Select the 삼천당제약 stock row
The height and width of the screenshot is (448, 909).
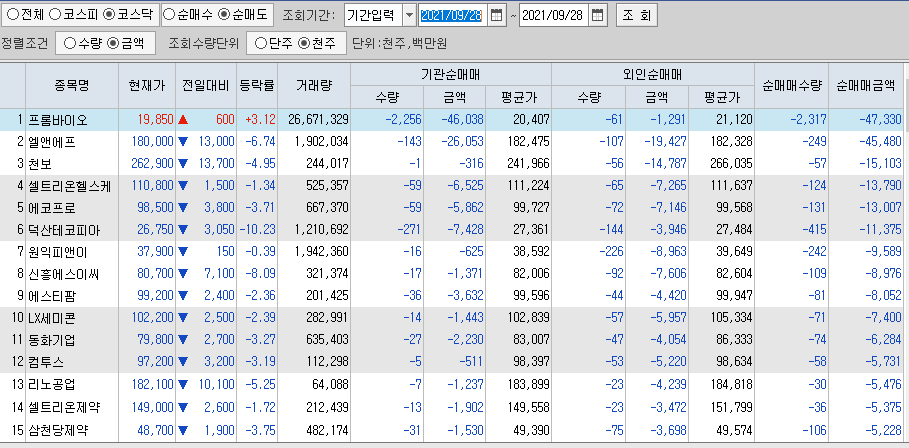452,431
